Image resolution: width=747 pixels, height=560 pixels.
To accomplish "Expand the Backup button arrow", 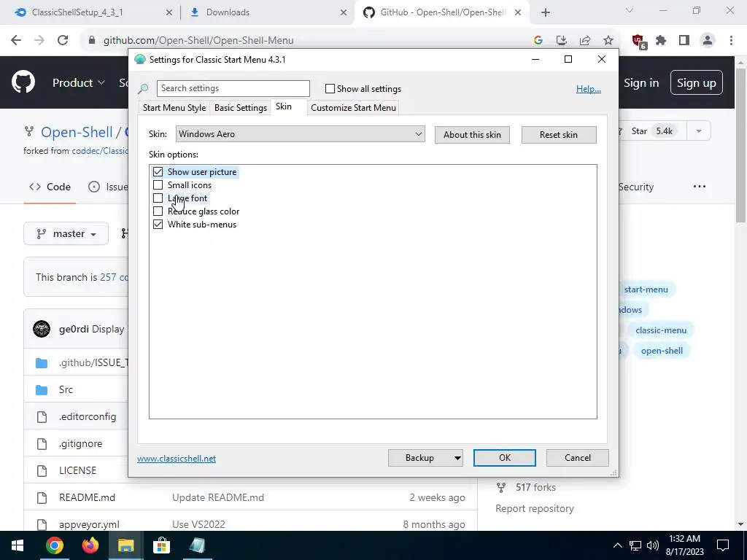I will [457, 458].
